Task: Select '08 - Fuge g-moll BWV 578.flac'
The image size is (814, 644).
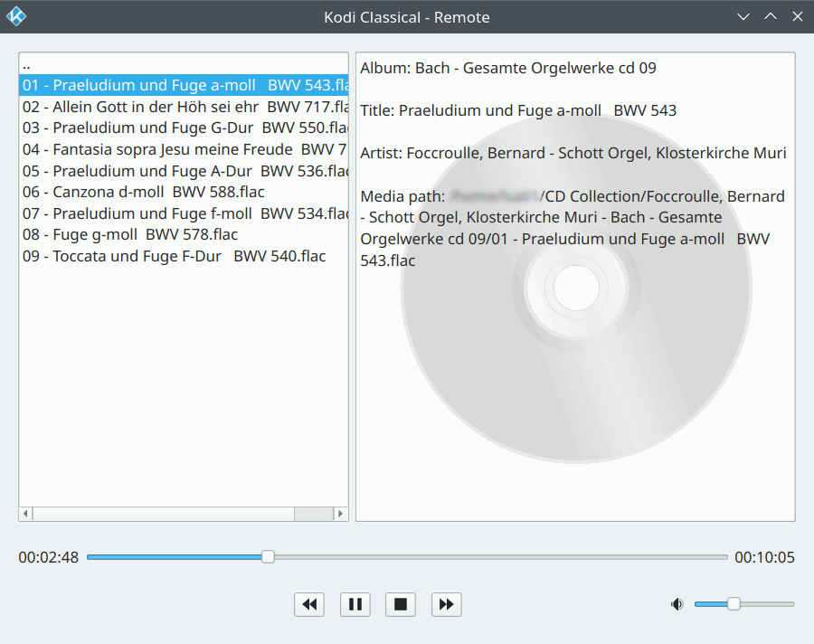Action: 184,235
